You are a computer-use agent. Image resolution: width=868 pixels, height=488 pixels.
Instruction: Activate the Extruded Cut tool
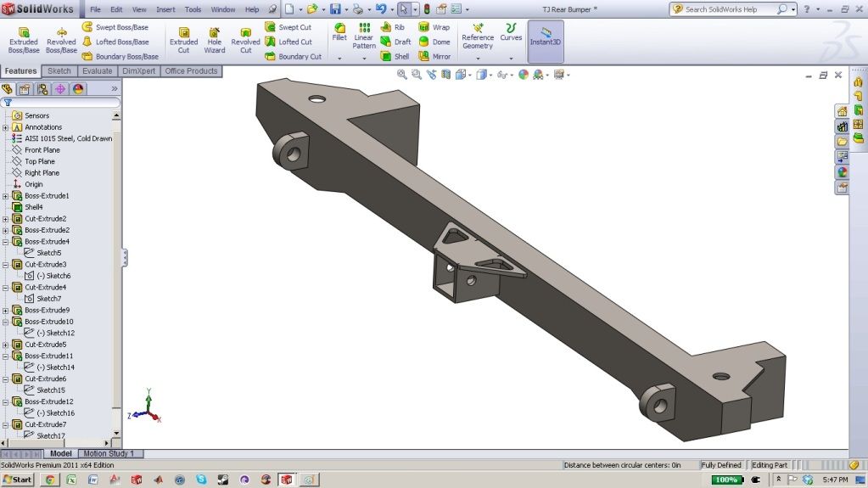click(183, 41)
